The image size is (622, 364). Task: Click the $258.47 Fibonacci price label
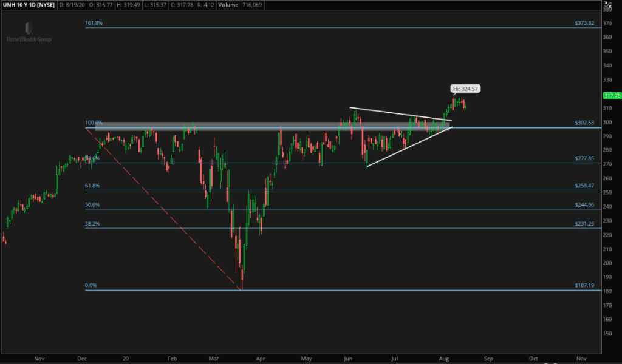click(x=584, y=186)
